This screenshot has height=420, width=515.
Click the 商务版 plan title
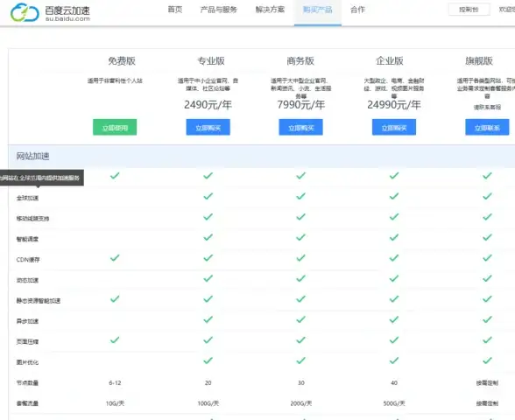pyautogui.click(x=300, y=60)
